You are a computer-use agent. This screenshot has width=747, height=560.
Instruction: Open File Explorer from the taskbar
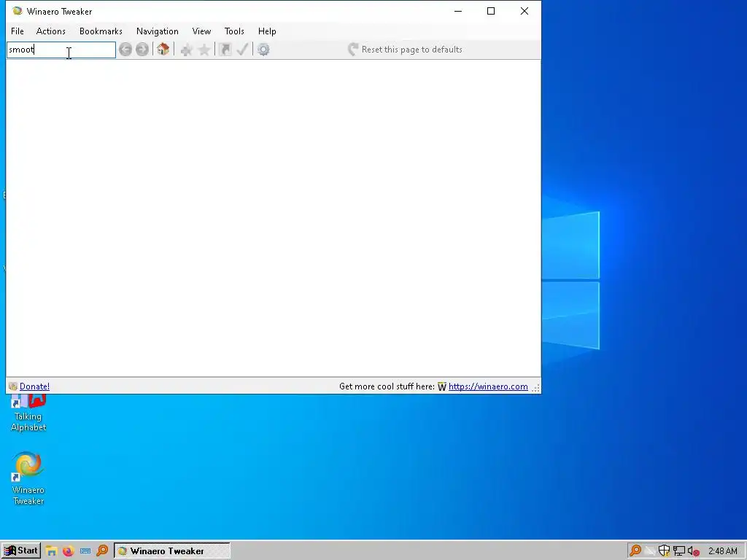[51, 551]
